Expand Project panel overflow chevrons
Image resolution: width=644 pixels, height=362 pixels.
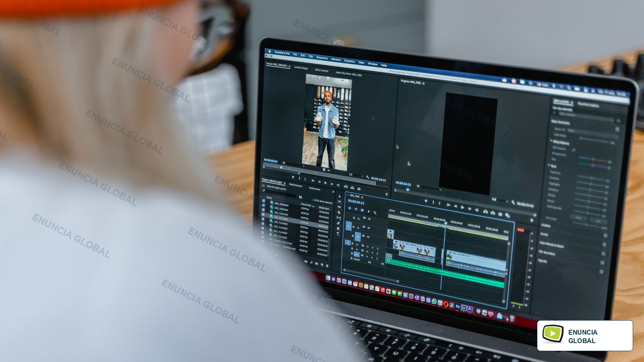click(x=333, y=192)
